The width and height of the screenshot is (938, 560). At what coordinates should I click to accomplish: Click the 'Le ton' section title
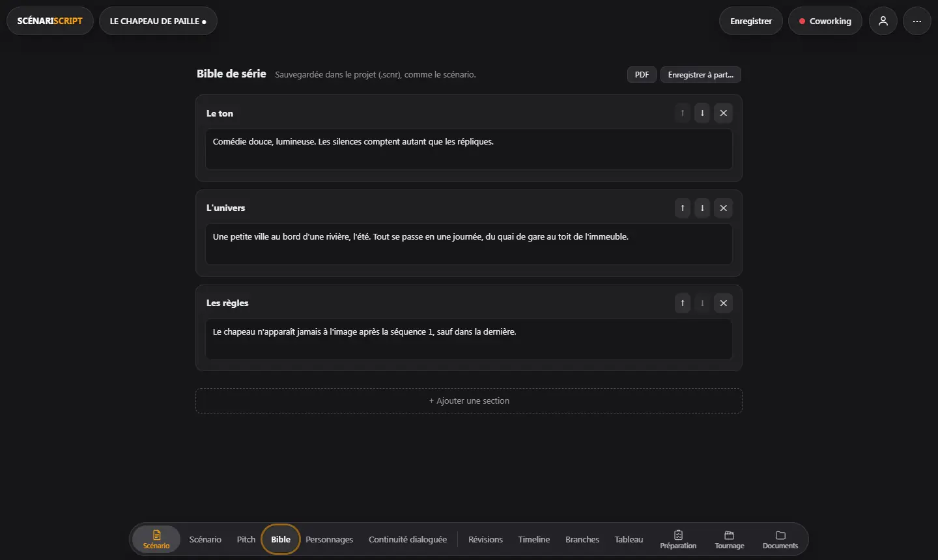pyautogui.click(x=220, y=113)
